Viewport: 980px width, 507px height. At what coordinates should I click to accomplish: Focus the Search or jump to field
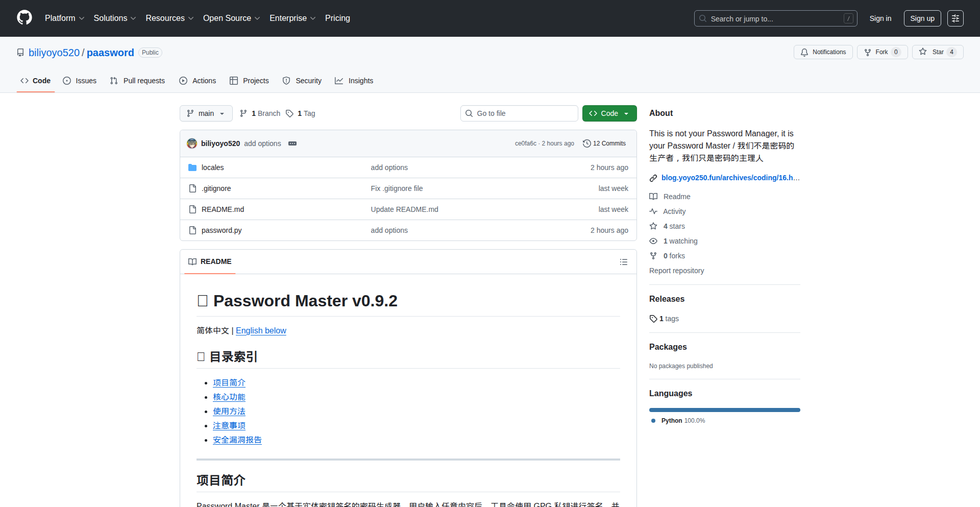775,18
